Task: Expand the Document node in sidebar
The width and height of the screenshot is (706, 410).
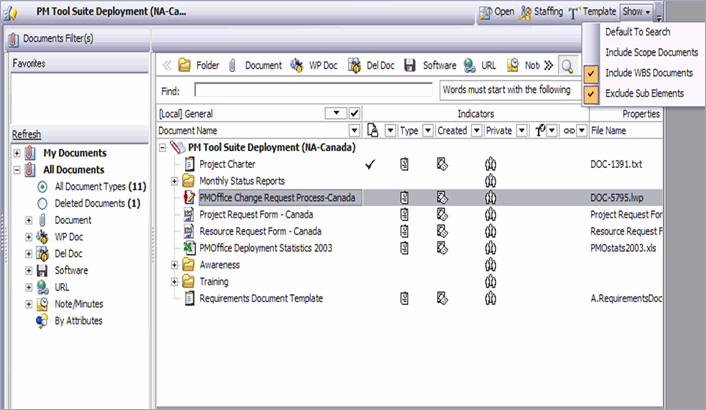Action: click(x=29, y=221)
